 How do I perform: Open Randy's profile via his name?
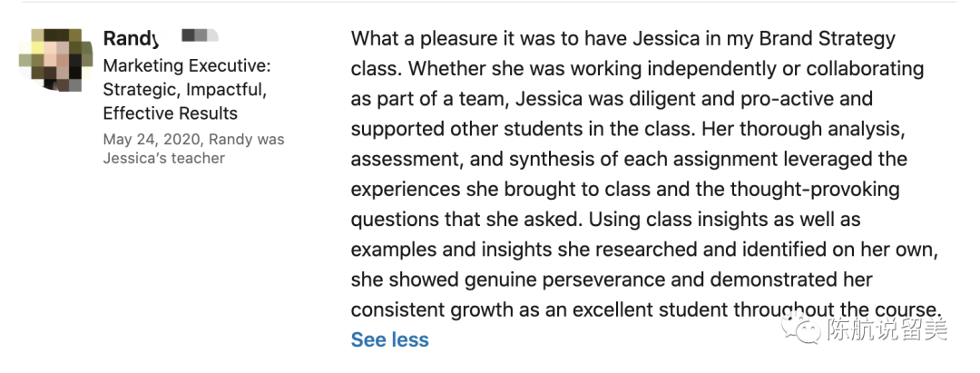(131, 38)
